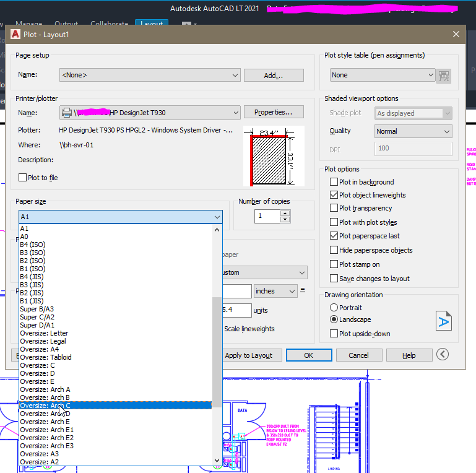Click the Add... page setup button

point(274,76)
